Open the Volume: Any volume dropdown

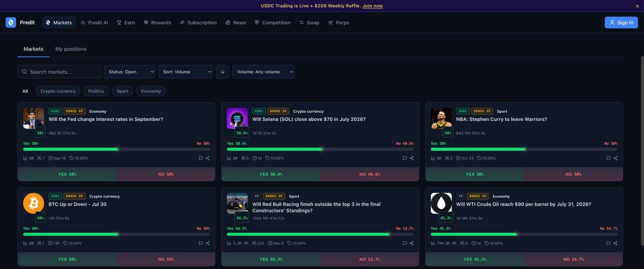coord(264,72)
